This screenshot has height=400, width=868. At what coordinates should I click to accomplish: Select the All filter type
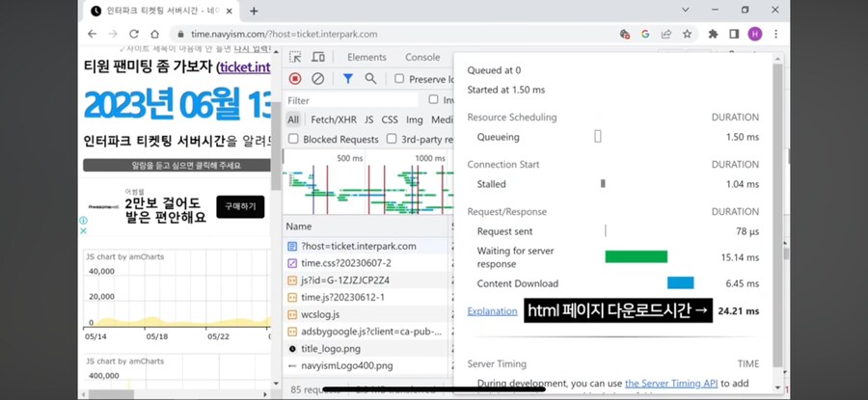tap(293, 120)
